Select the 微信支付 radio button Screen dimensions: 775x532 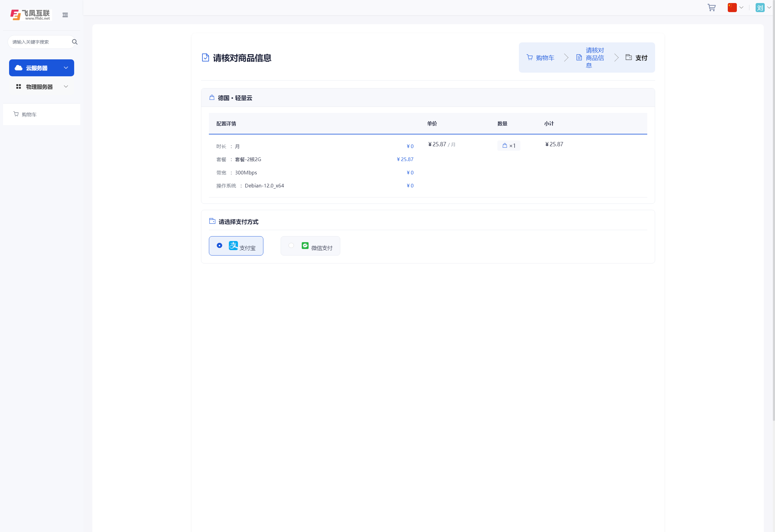point(291,246)
